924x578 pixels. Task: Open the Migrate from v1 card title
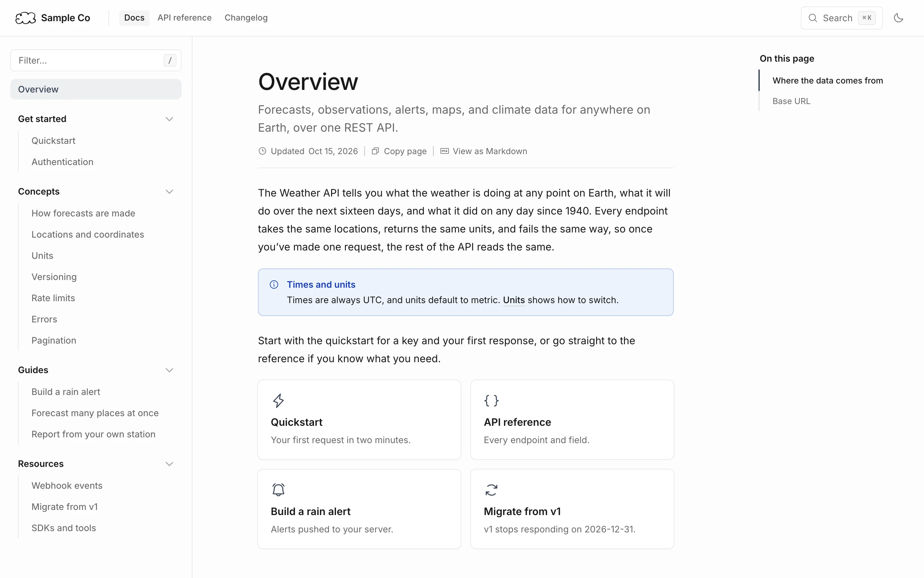(522, 512)
